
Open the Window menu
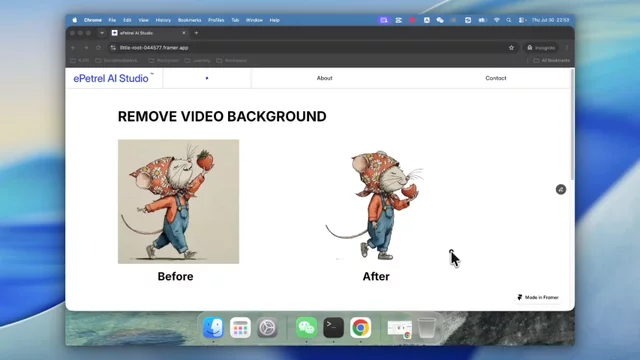click(254, 20)
